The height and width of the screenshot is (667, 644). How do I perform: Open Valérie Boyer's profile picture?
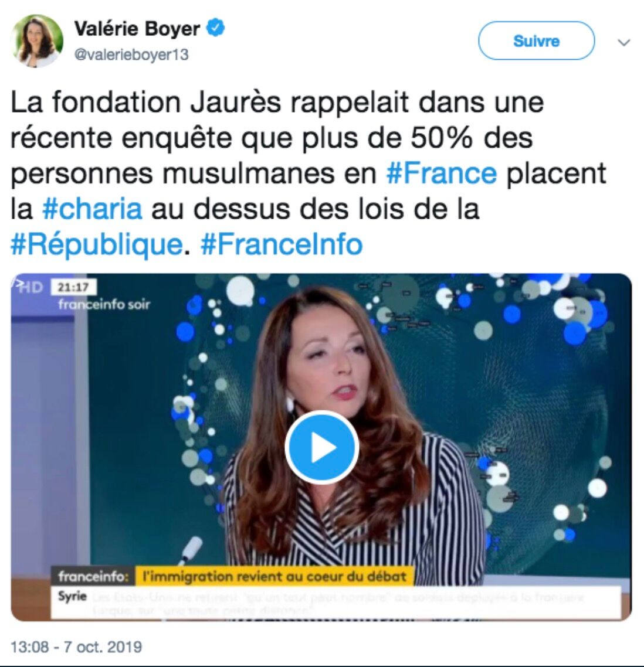(x=38, y=41)
